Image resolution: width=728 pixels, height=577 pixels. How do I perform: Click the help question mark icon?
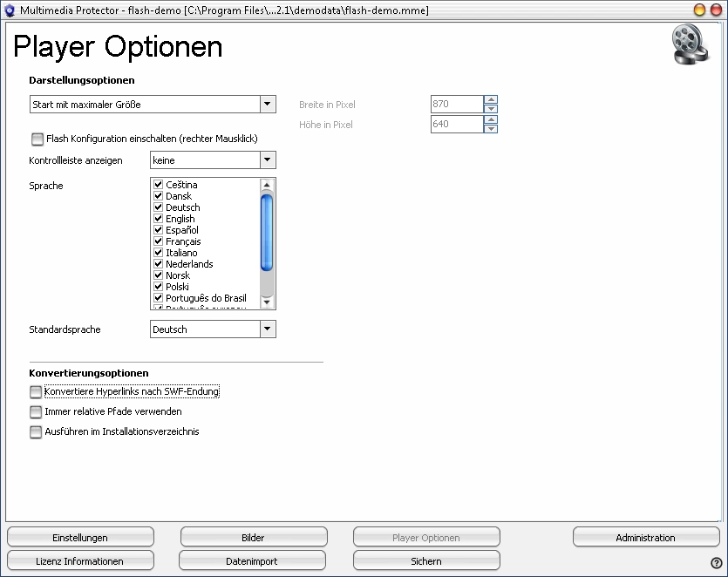click(x=716, y=563)
